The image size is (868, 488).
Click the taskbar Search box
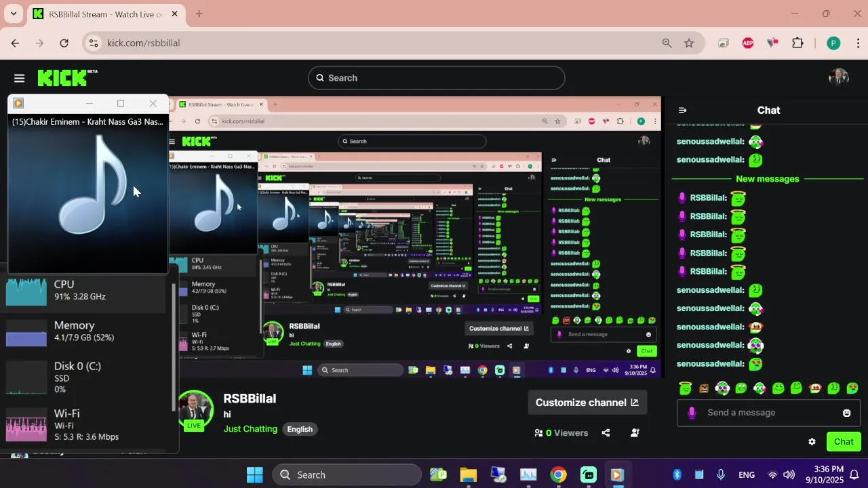(x=347, y=474)
